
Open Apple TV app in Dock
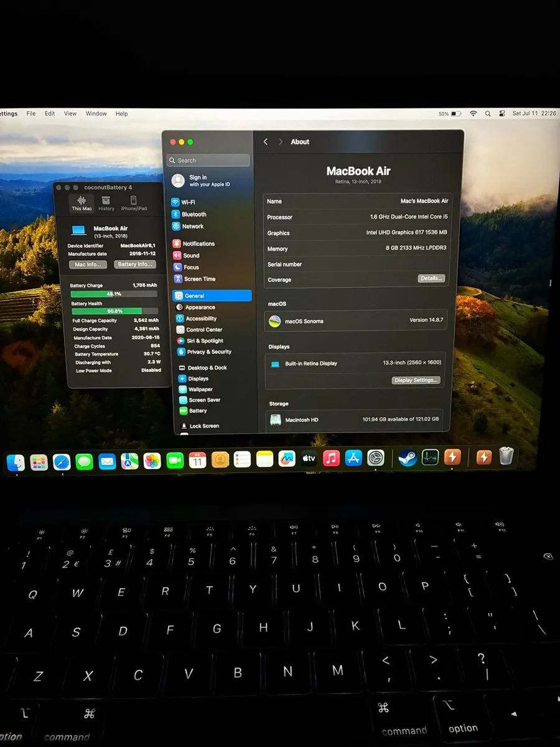(x=309, y=459)
